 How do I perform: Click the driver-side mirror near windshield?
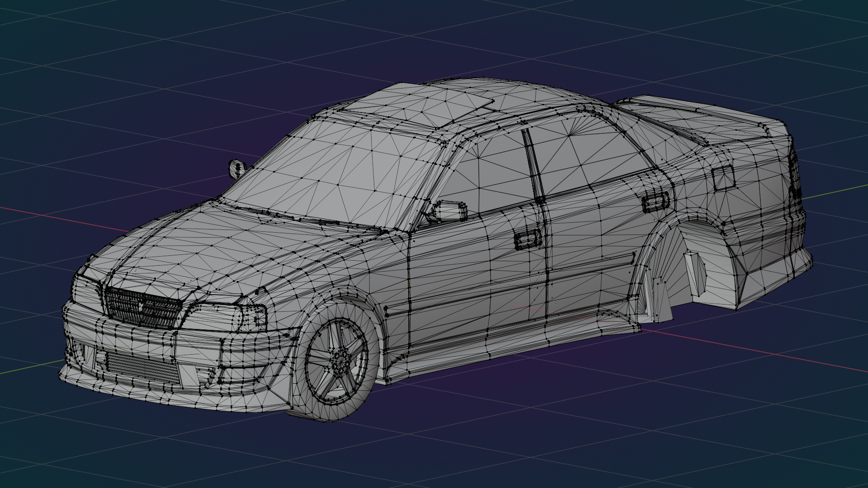coord(236,169)
